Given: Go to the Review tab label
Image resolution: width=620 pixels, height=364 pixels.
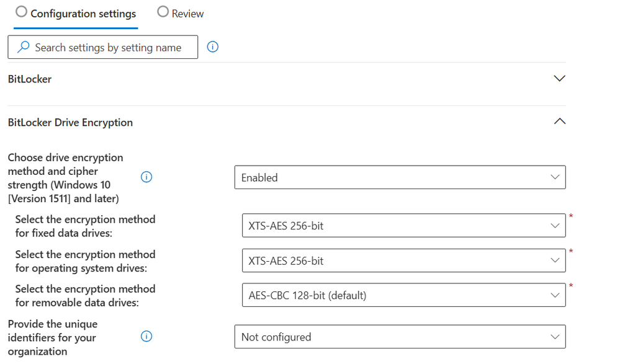Looking at the screenshot, I should click(187, 14).
